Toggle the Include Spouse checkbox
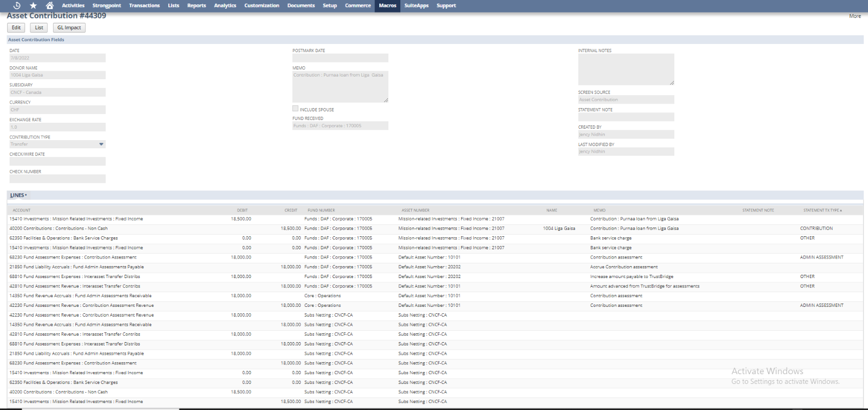 (x=296, y=109)
